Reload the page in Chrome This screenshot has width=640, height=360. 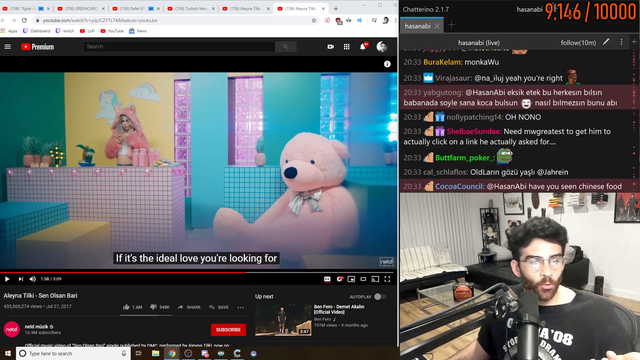pos(24,20)
